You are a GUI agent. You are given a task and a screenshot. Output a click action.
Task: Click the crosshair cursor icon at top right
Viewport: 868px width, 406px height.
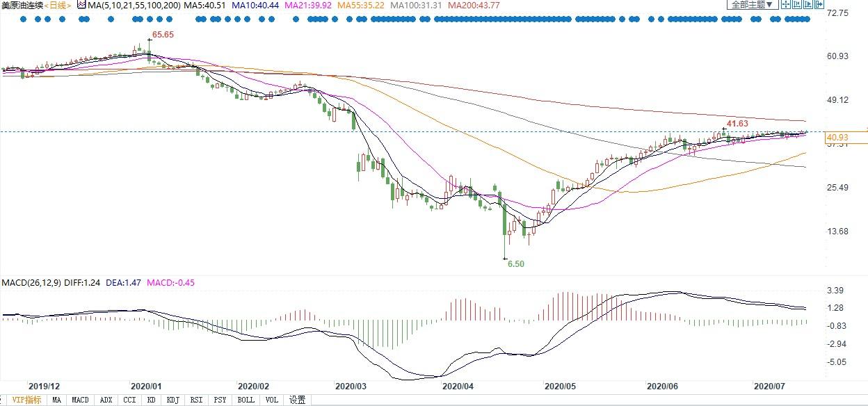click(x=785, y=5)
